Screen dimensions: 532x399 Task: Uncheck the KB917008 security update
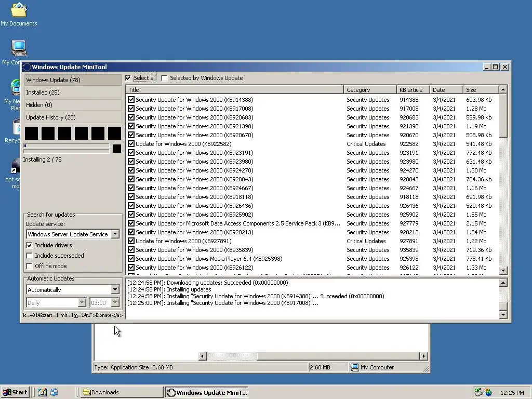[x=131, y=109]
